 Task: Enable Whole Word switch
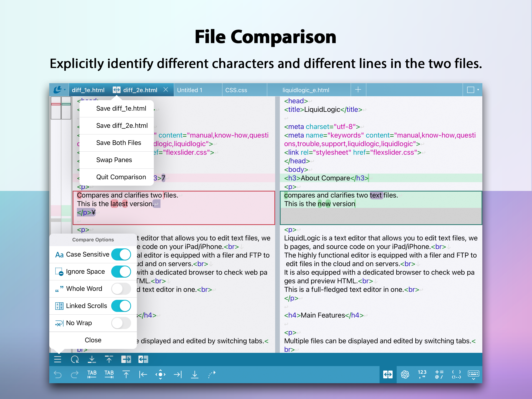click(121, 289)
